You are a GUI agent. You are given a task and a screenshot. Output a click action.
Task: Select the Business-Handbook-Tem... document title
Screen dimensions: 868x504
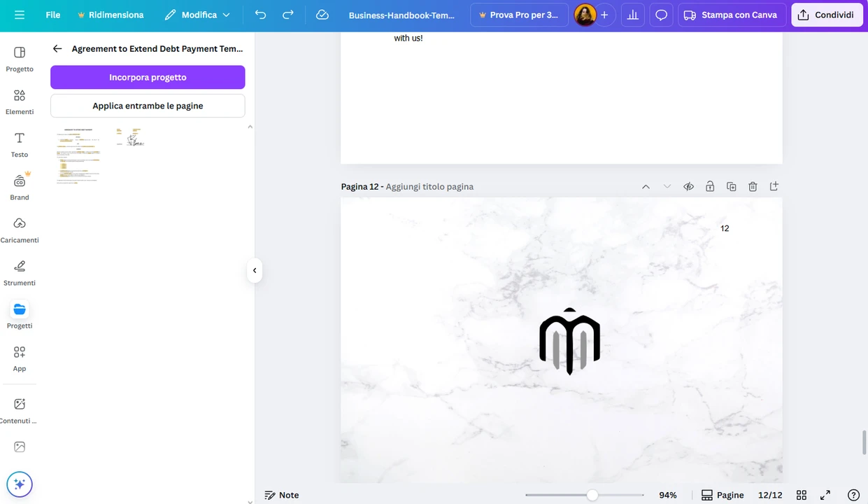click(x=401, y=15)
